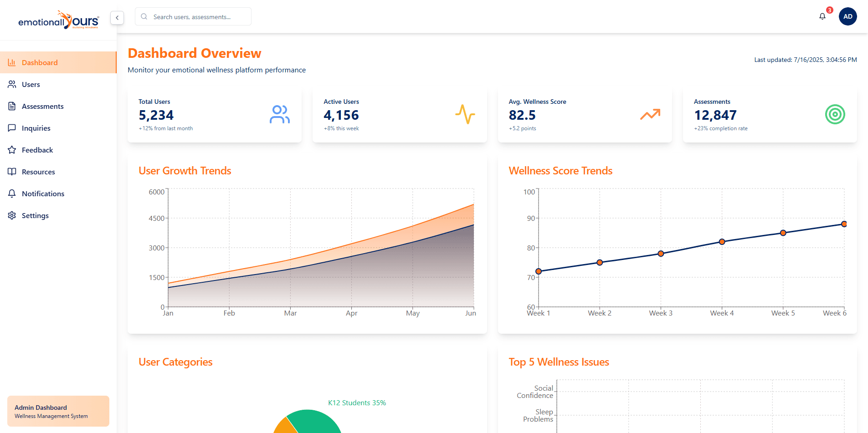Navigate to Notifications in sidebar
The height and width of the screenshot is (433, 868).
[43, 194]
